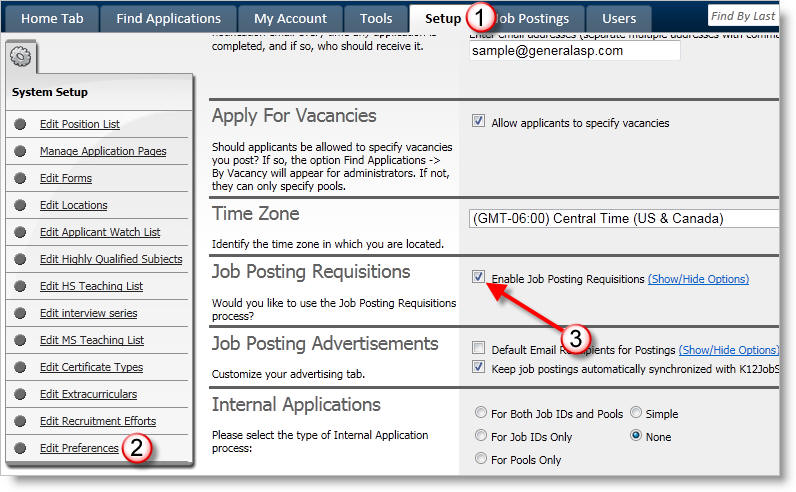Open Edit Forms link

(x=66, y=178)
